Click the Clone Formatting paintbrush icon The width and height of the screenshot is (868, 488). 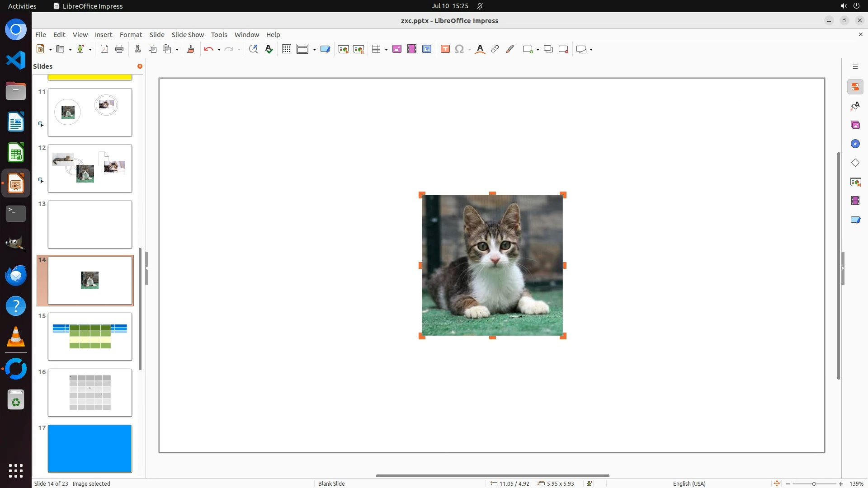(x=191, y=49)
